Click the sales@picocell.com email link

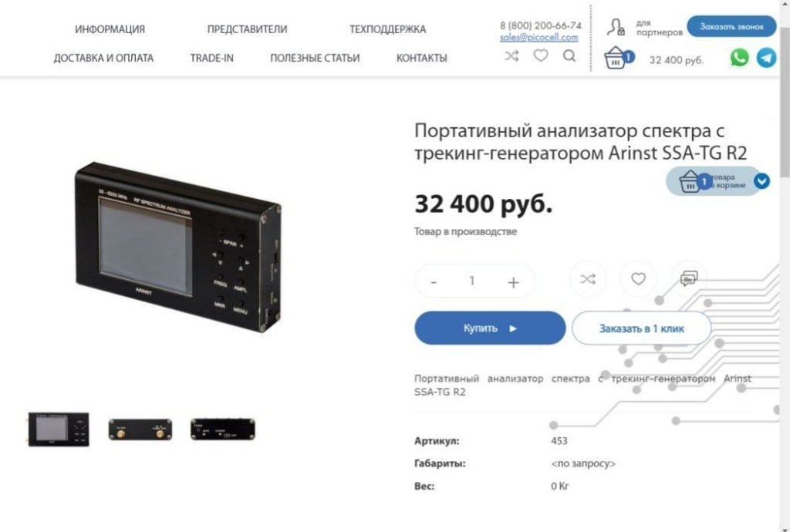(x=538, y=38)
